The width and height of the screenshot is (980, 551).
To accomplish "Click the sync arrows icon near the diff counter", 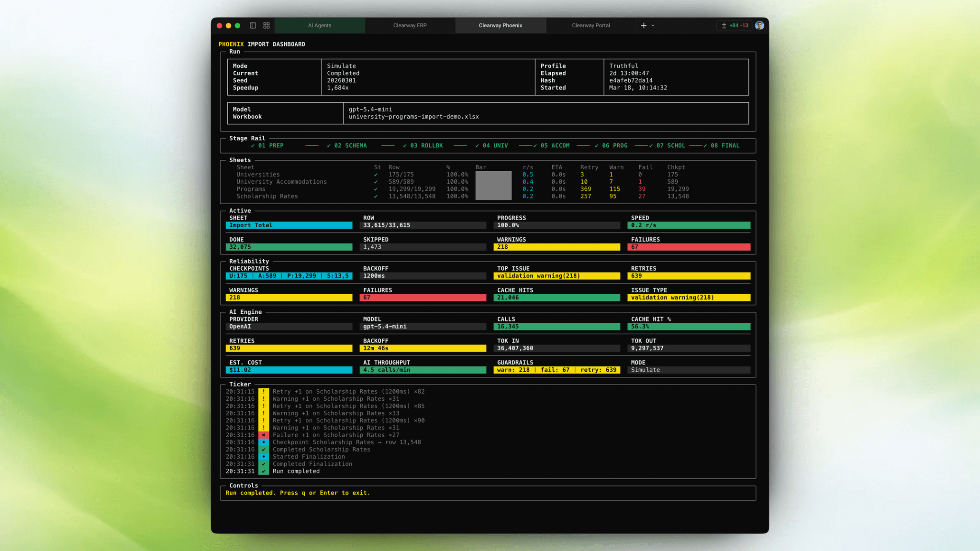I will tap(724, 25).
